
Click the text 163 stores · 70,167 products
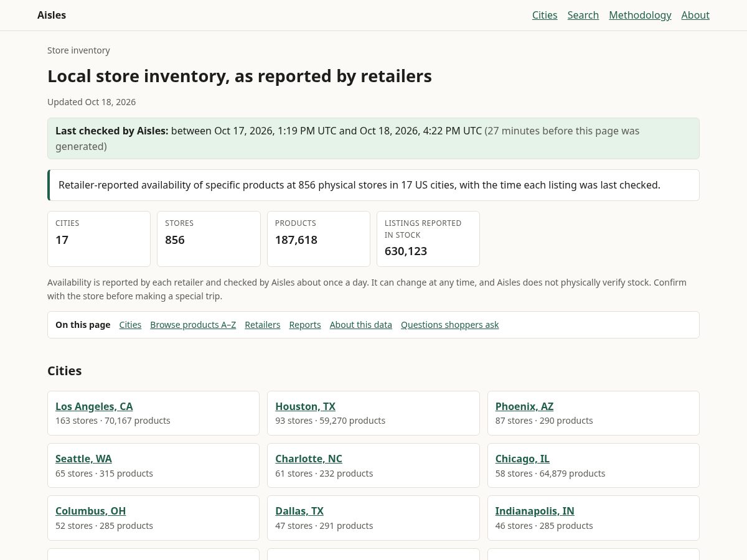coord(113,421)
